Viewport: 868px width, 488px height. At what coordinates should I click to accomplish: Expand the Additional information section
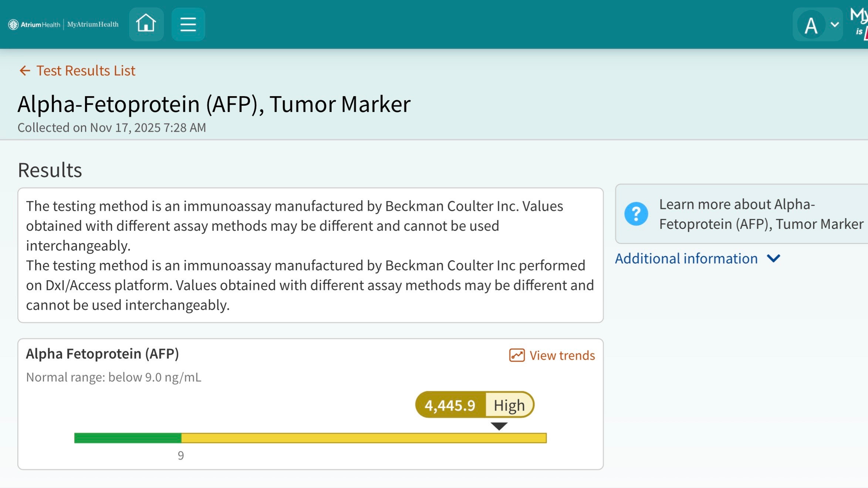pyautogui.click(x=686, y=258)
